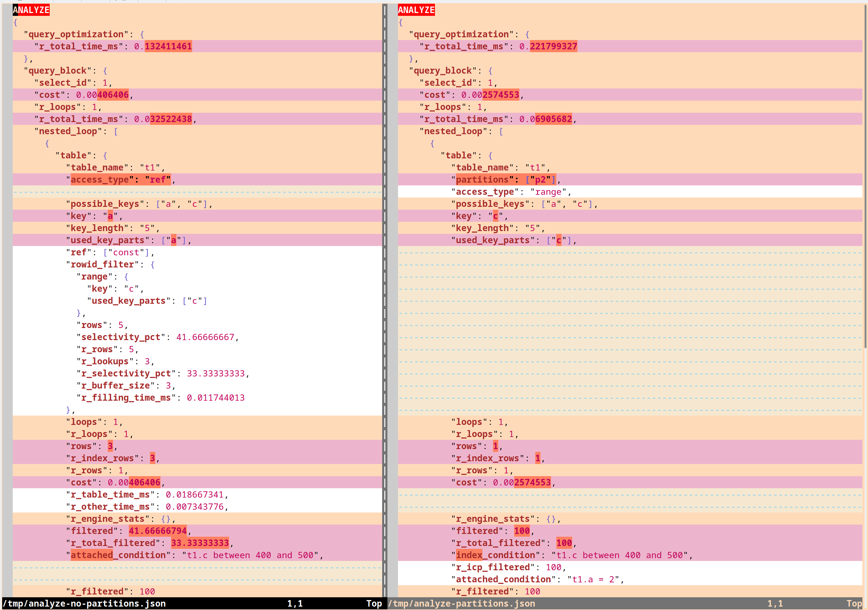Viewport: 868px width, 610px height.
Task: Click left pane "attached_condition" highlighted text
Action: pos(92,555)
